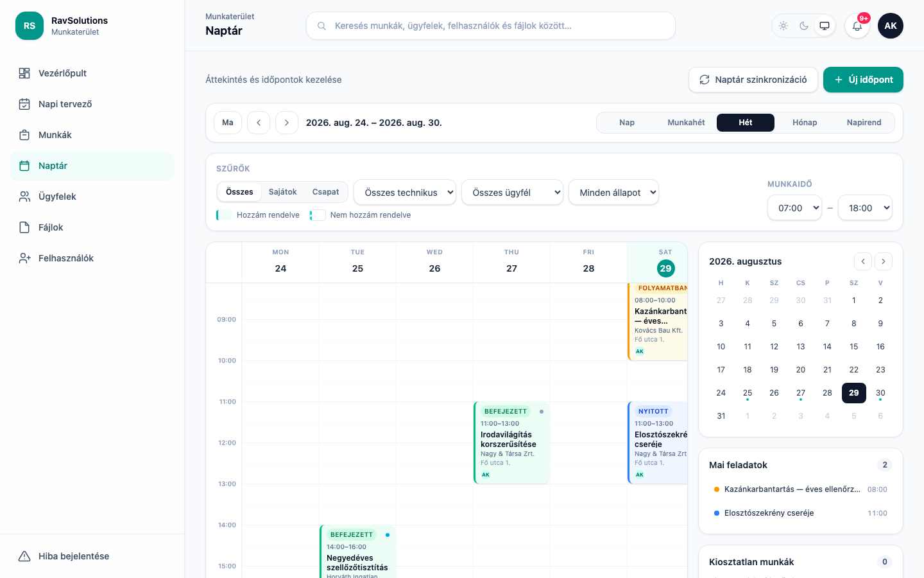Open the notifications bell
Screen dimensions: 924x578
point(857,26)
